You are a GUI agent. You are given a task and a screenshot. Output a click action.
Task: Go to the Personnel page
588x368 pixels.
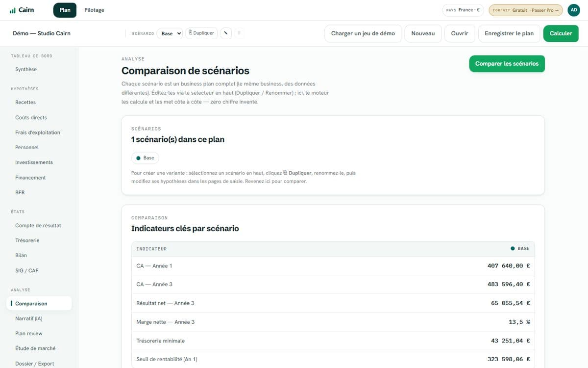(x=39, y=148)
